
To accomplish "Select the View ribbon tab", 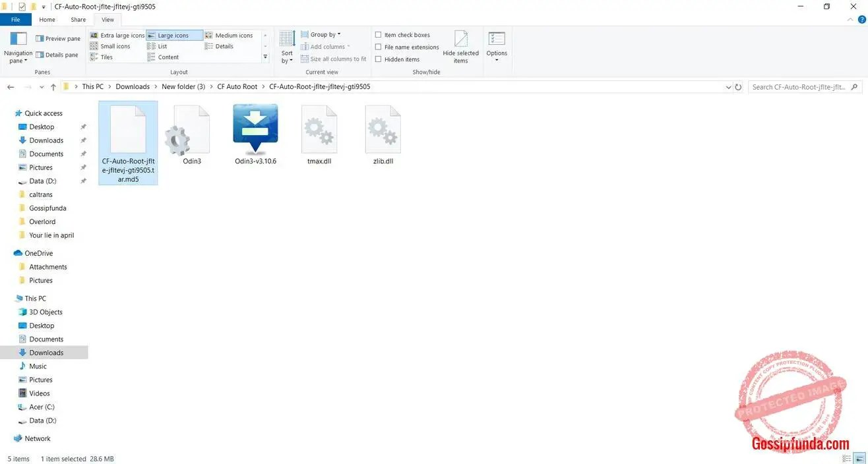I will pyautogui.click(x=108, y=20).
